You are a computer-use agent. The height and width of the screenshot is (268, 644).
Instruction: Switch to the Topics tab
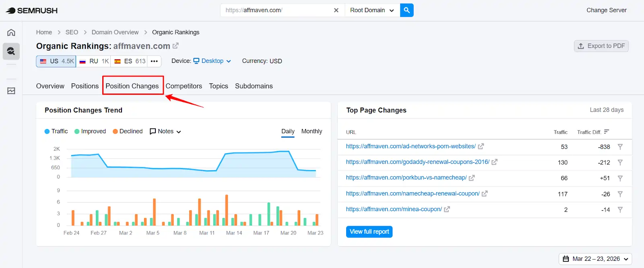219,86
